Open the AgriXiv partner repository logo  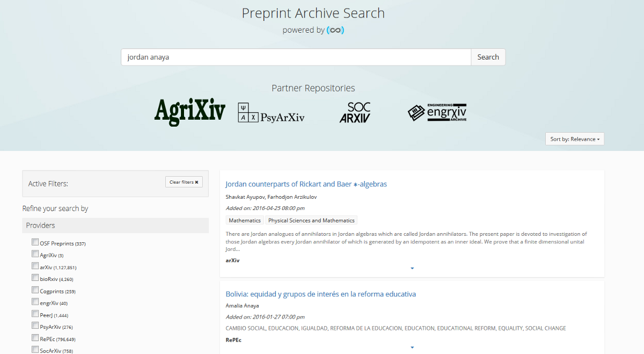pyautogui.click(x=190, y=112)
